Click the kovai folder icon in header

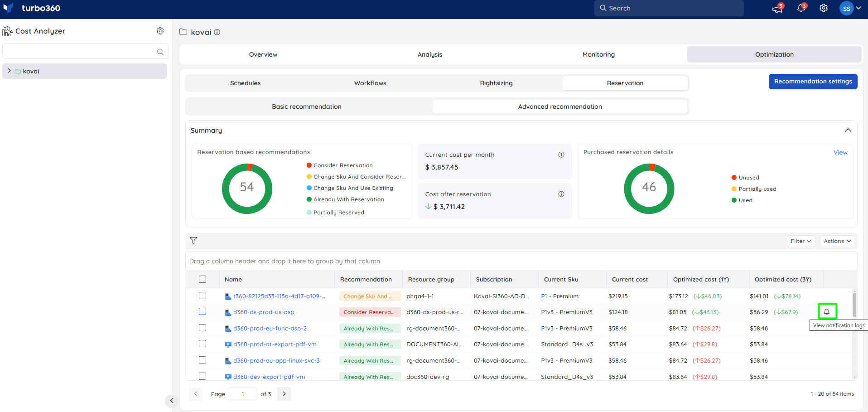(x=183, y=32)
